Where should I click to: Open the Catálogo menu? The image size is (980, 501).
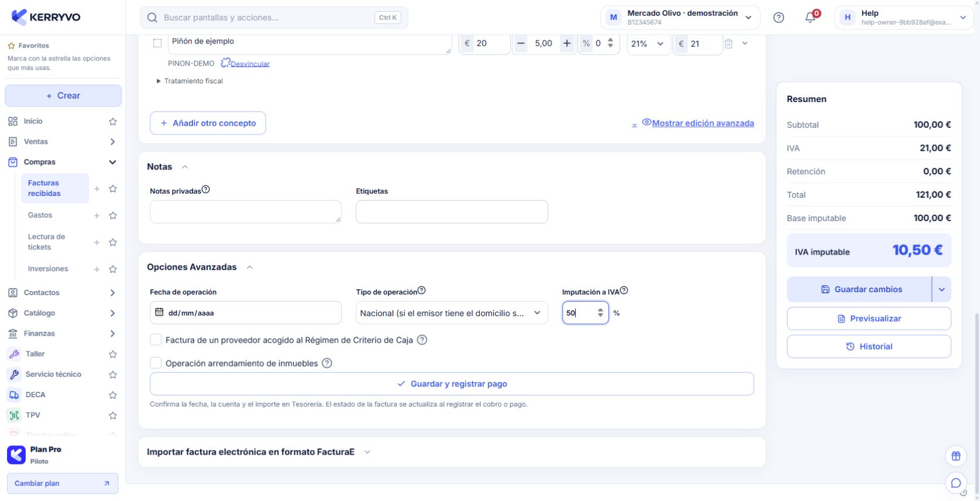63,313
